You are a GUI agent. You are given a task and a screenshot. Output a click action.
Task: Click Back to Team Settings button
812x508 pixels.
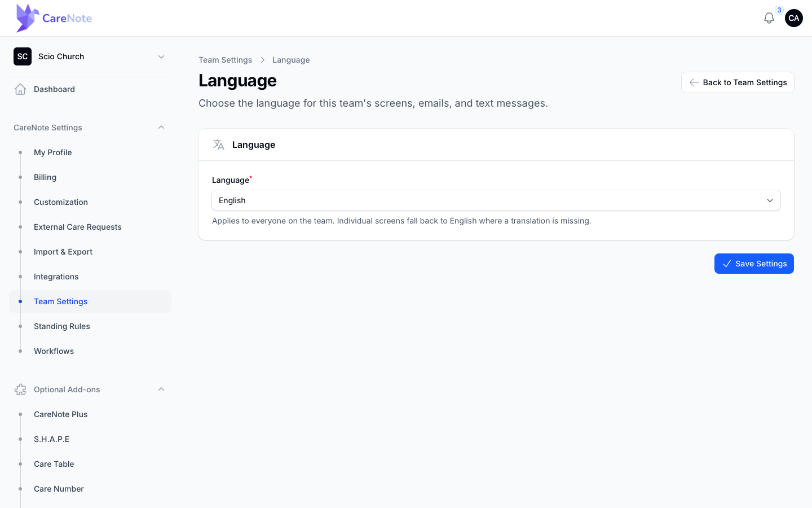tap(738, 82)
